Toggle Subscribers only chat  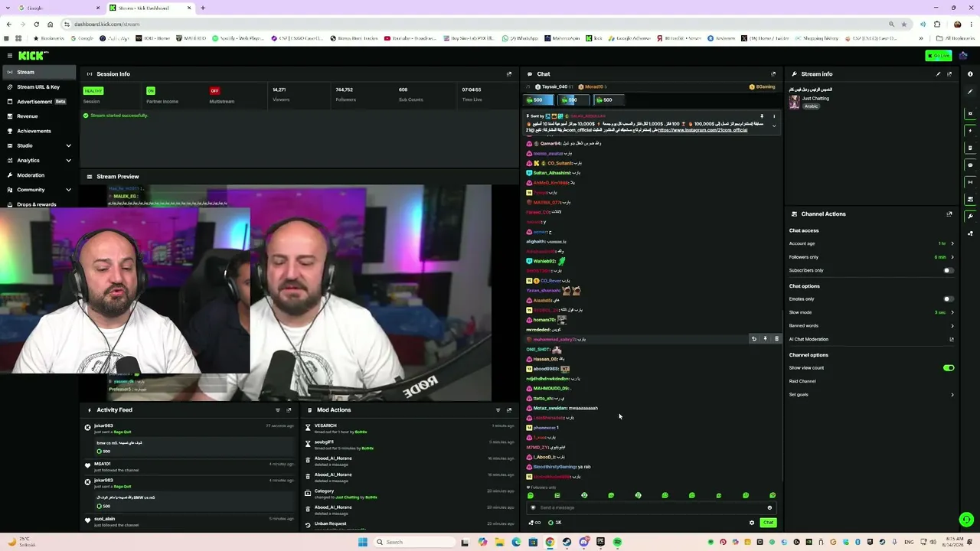pos(949,270)
